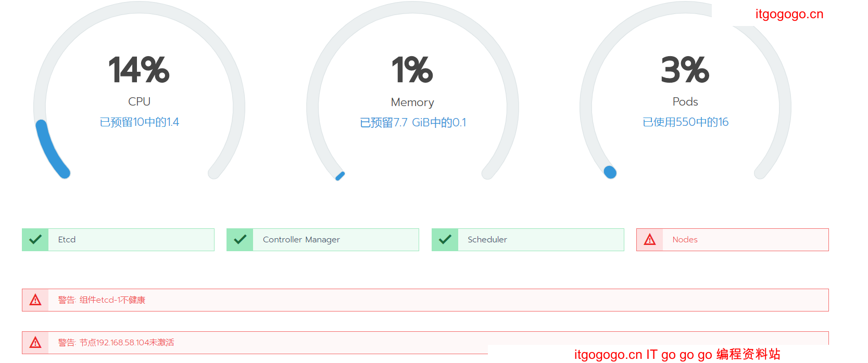Image resolution: width=868 pixels, height=363 pixels.
Task: Select the 14% CPU value
Action: click(139, 70)
